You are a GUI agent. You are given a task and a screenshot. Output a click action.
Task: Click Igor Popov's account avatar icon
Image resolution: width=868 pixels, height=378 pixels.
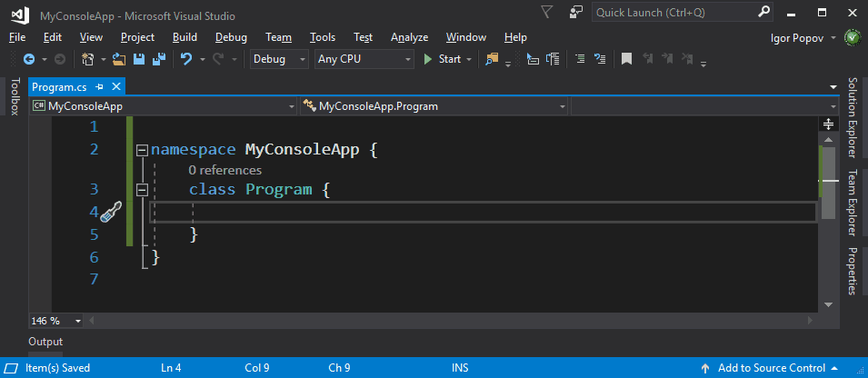[x=853, y=37]
